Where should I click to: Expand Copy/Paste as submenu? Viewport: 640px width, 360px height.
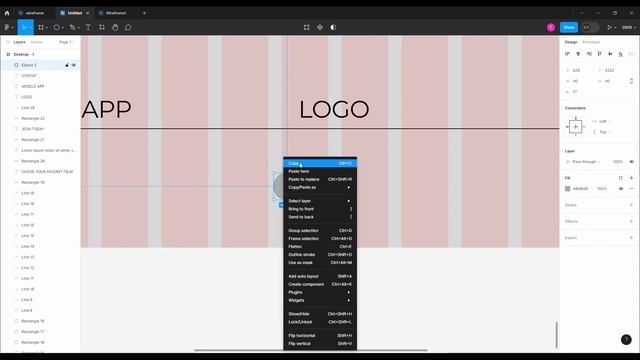coord(320,187)
